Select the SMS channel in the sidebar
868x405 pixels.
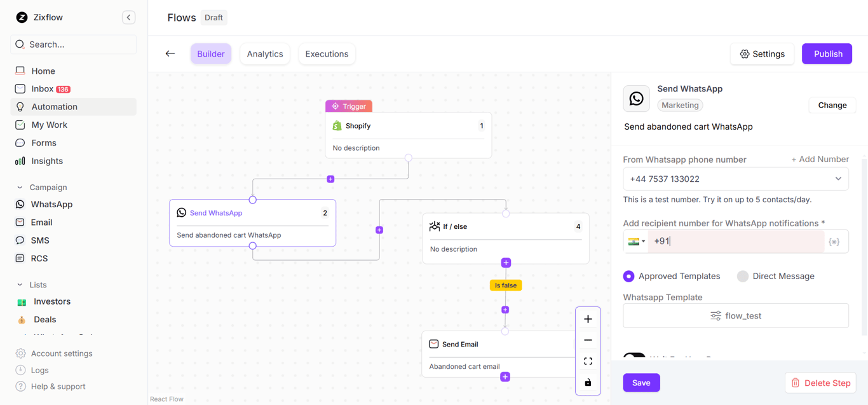(x=39, y=240)
